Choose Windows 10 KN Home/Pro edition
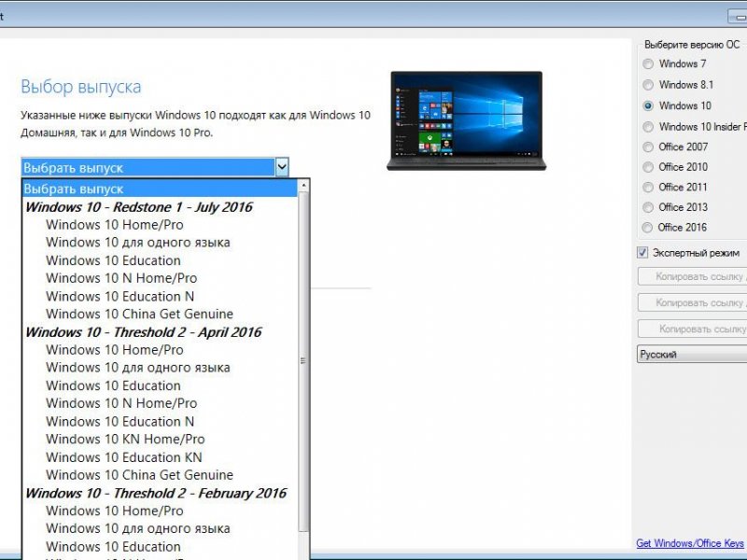The image size is (747, 560). 160,439
